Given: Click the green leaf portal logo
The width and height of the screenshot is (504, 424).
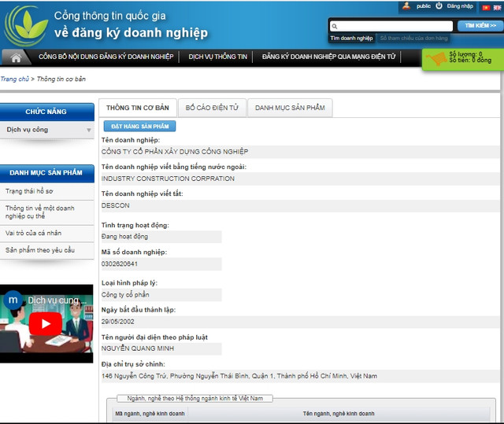Looking at the screenshot, I should coord(25,25).
